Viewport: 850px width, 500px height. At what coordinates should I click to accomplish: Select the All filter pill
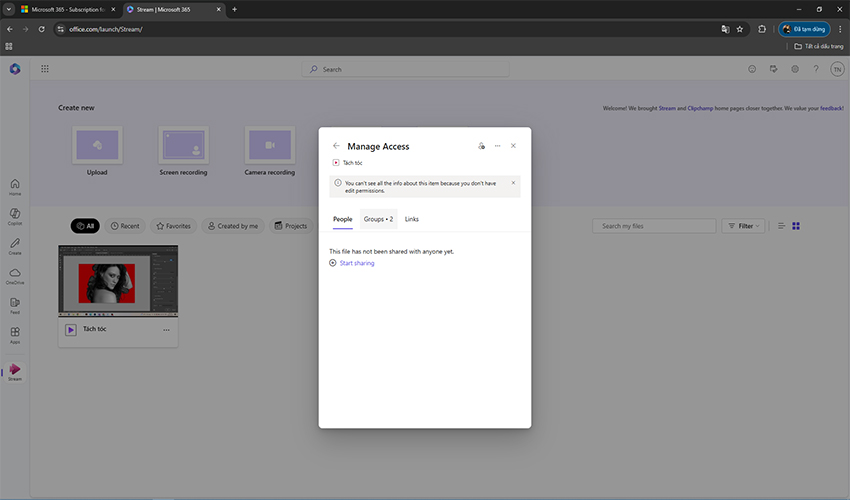coord(85,226)
